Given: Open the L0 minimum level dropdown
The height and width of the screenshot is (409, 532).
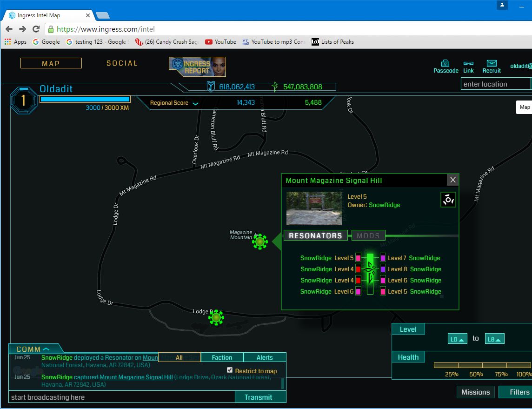Looking at the screenshot, I should [457, 339].
